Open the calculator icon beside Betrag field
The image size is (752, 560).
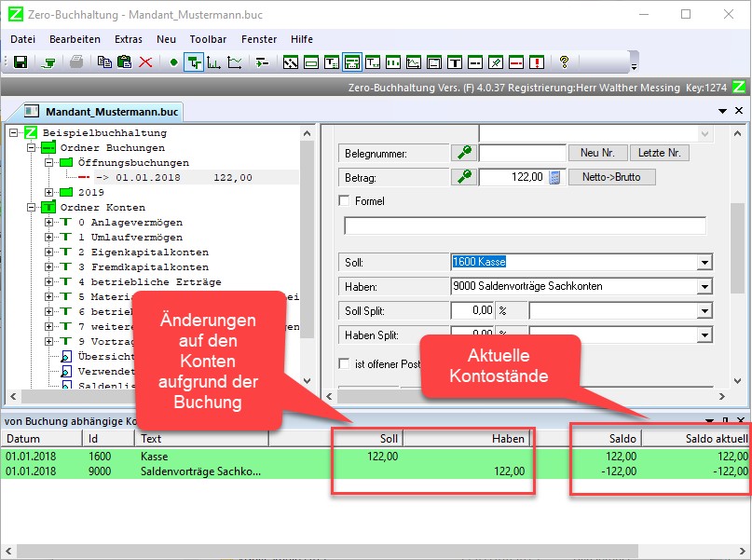pyautogui.click(x=554, y=177)
